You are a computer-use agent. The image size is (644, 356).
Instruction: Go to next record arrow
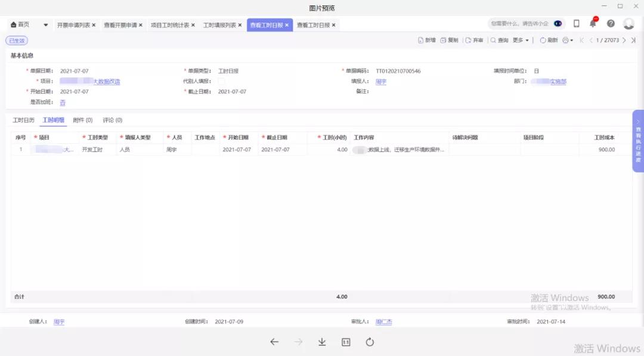pyautogui.click(x=624, y=41)
